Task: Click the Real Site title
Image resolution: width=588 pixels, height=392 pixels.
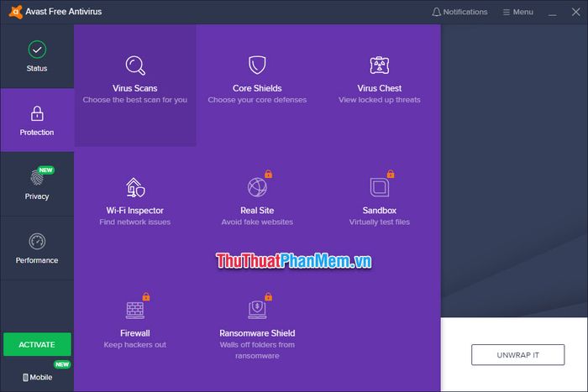Action: tap(257, 210)
